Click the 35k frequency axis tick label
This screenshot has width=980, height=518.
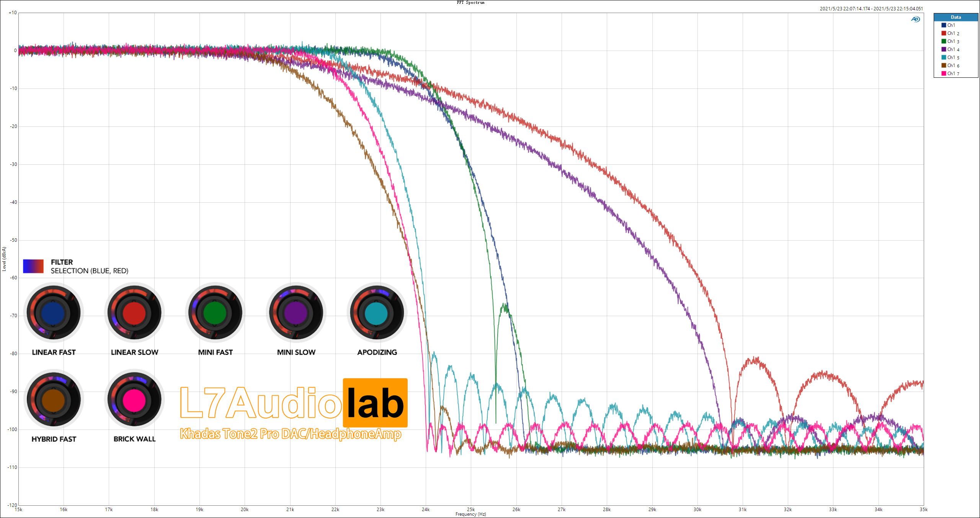(x=924, y=510)
